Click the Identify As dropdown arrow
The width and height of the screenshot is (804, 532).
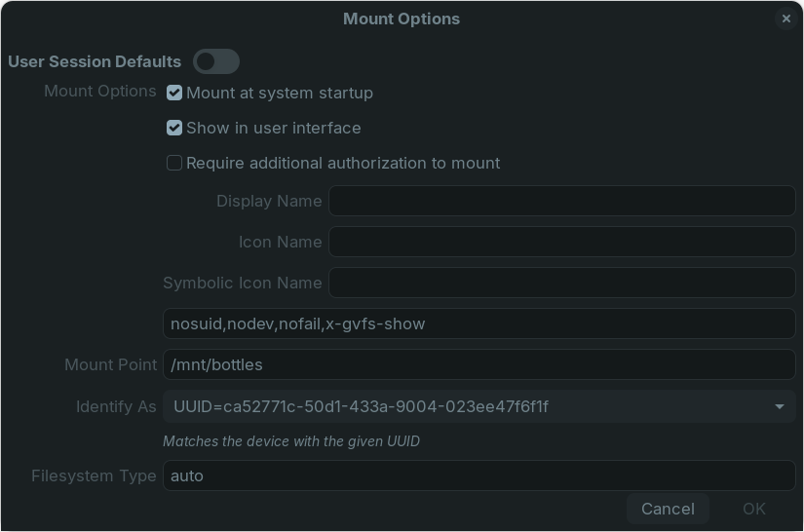coord(779,406)
